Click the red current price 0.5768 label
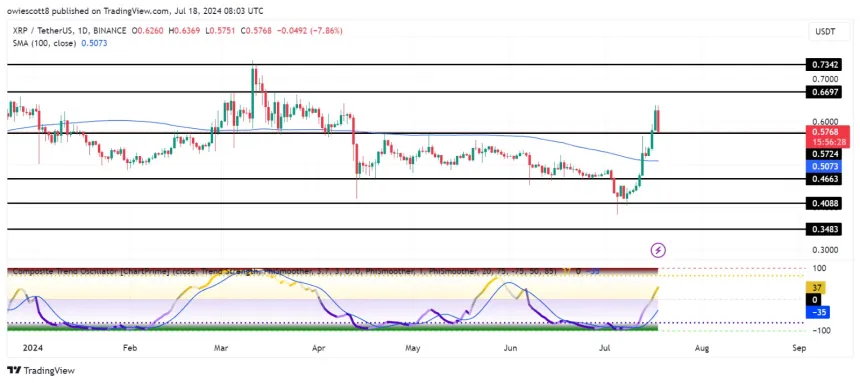This screenshot has width=860, height=383. (x=828, y=132)
